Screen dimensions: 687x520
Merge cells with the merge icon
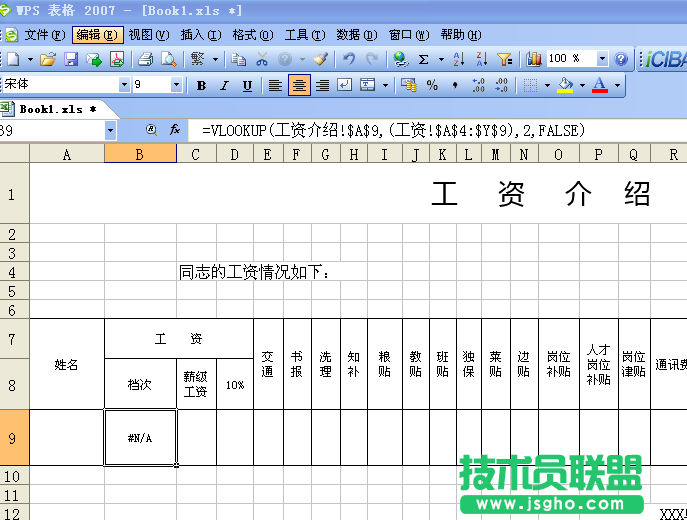tap(367, 85)
